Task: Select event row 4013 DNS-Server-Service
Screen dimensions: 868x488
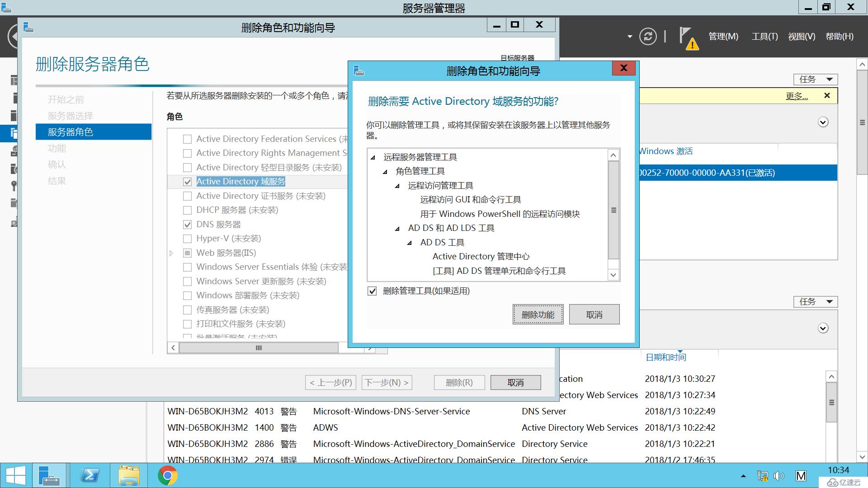Action: 495,412
